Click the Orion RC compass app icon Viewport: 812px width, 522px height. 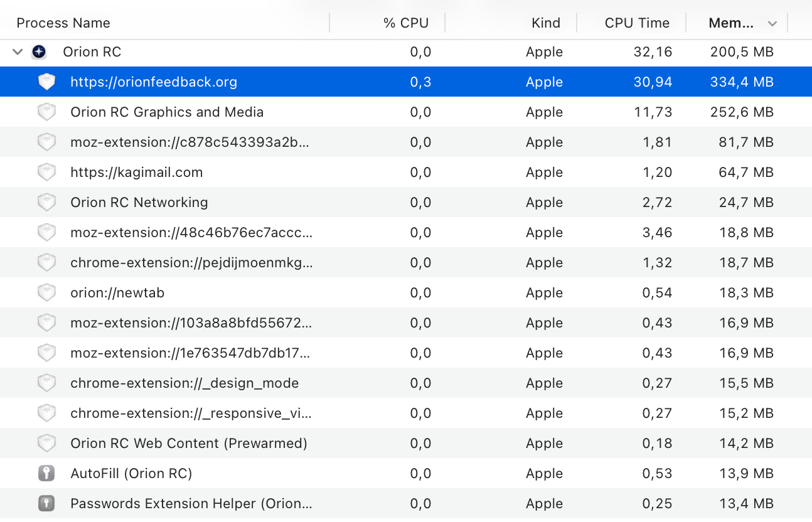click(39, 52)
